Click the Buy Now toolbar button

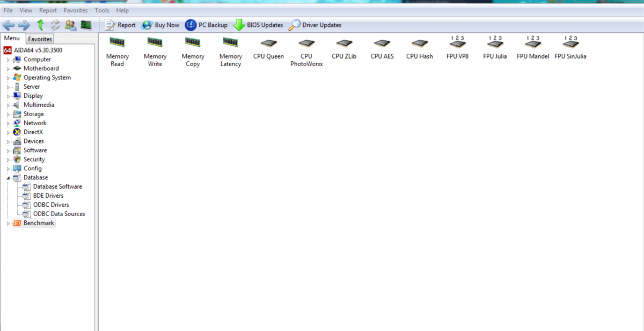(160, 25)
